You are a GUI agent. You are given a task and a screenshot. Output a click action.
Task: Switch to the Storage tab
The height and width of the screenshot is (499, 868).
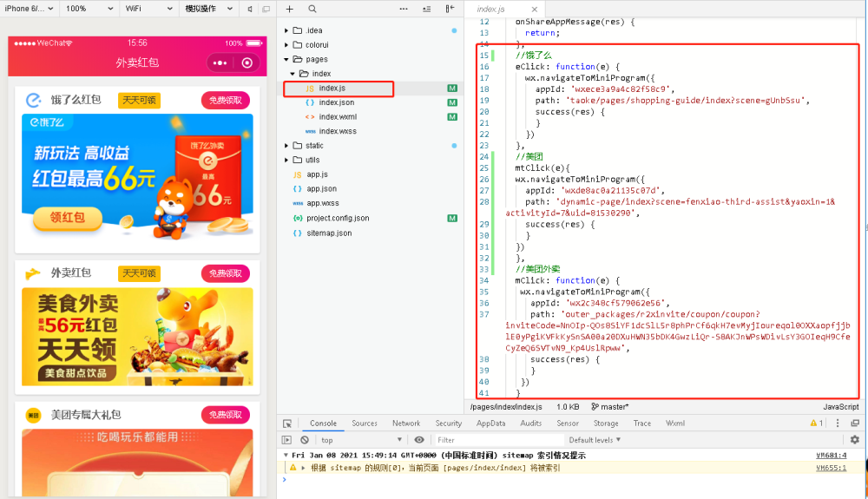click(x=606, y=423)
